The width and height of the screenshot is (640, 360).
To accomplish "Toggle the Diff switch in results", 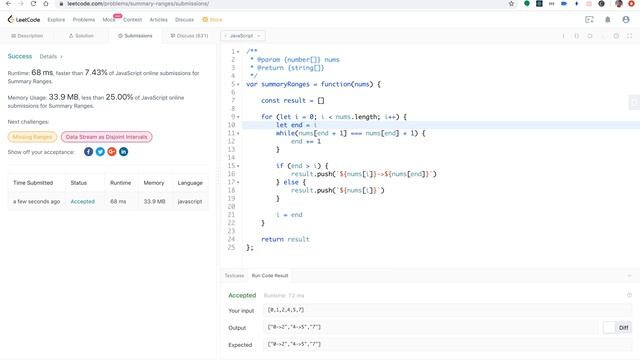I will click(617, 328).
